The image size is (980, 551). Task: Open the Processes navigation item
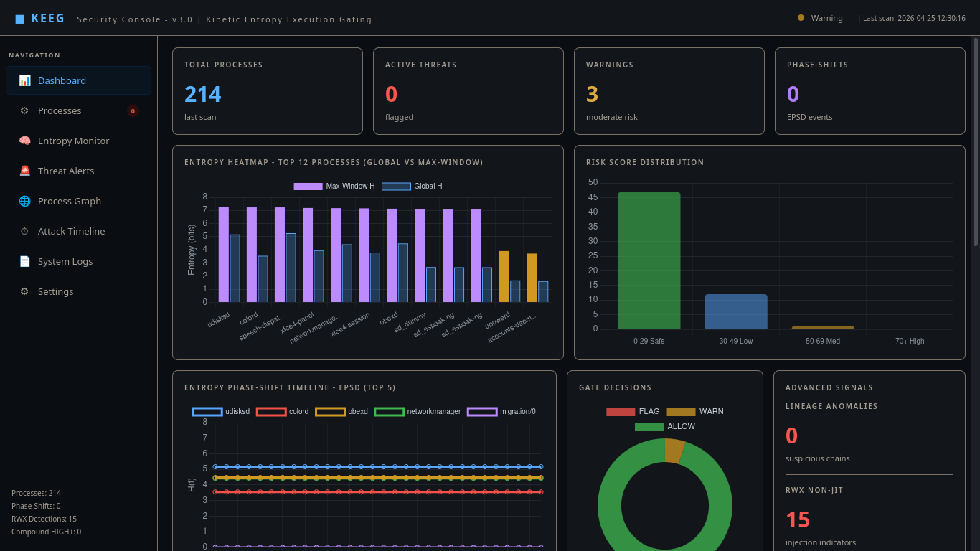coord(78,110)
